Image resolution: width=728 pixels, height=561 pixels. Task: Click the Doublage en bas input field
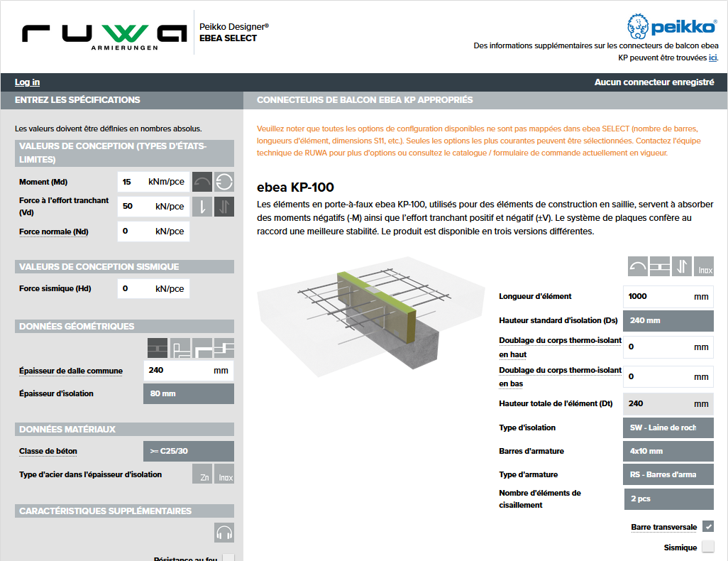pyautogui.click(x=668, y=376)
